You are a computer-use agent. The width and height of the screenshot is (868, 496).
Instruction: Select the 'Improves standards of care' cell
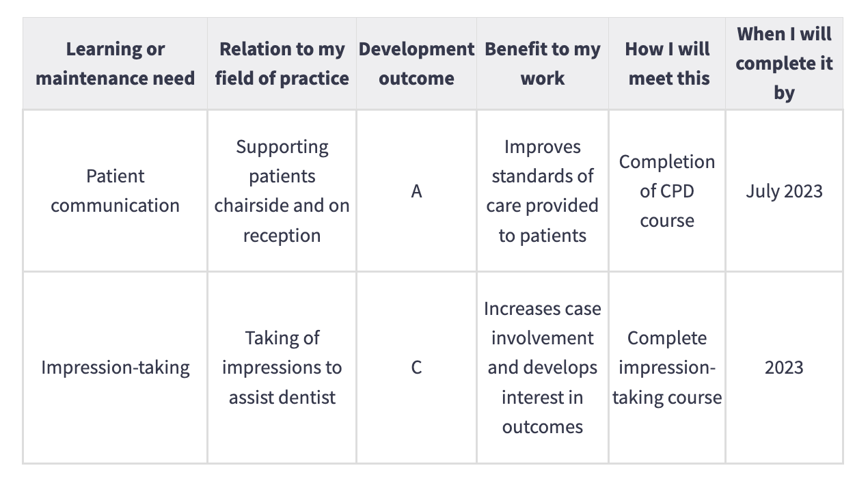click(543, 191)
